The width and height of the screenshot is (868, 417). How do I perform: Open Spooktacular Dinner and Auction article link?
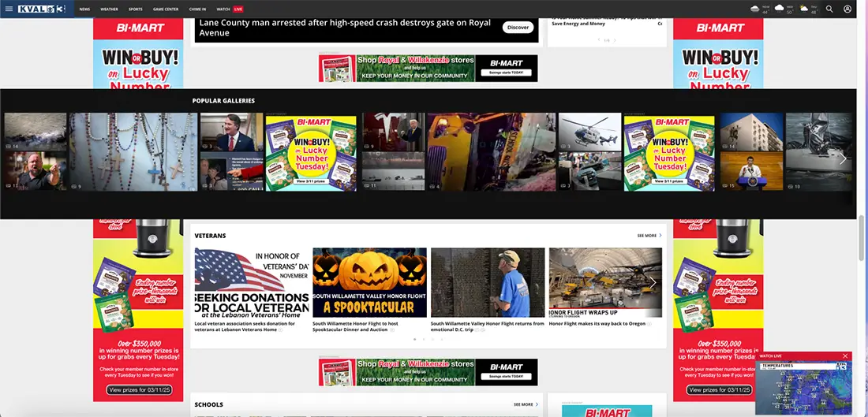tap(355, 326)
